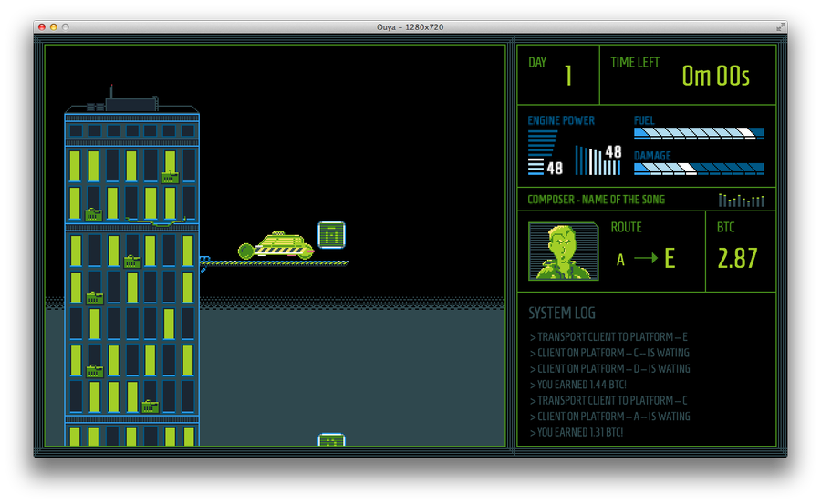Click the striped landing platform
821x504 pixels.
point(274,262)
